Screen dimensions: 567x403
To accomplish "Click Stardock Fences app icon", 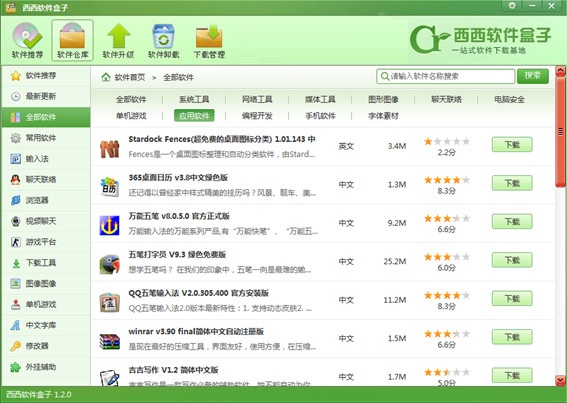I will (110, 149).
